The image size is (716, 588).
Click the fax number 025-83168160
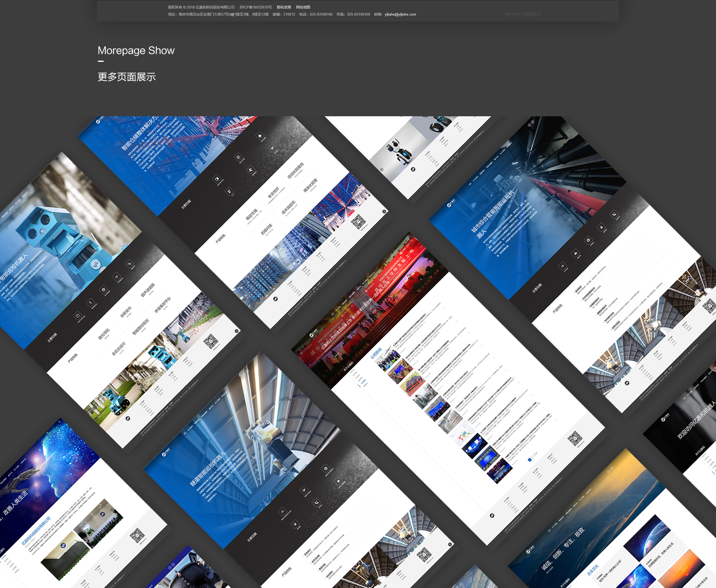[x=358, y=15]
